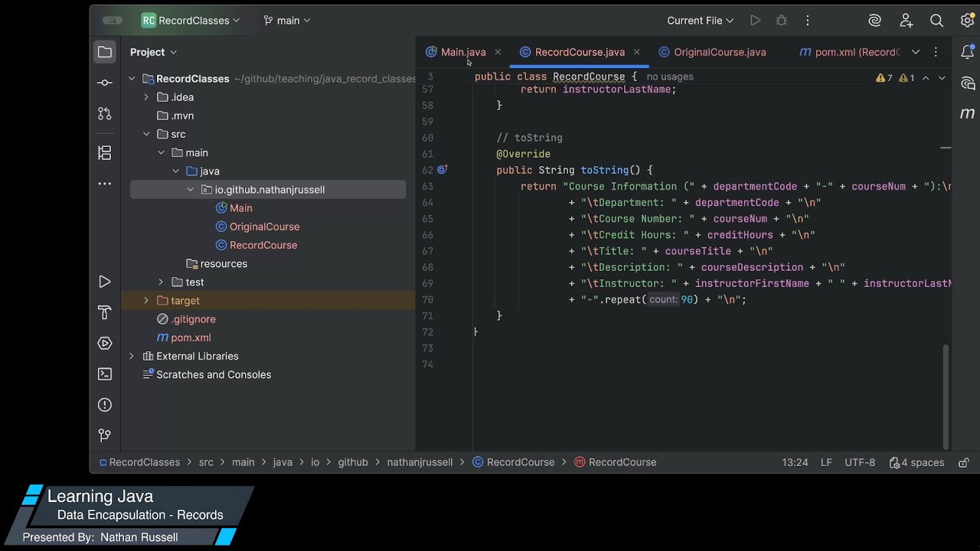Viewport: 980px width, 551px height.
Task: Select the Main class in project tree
Action: [234, 208]
